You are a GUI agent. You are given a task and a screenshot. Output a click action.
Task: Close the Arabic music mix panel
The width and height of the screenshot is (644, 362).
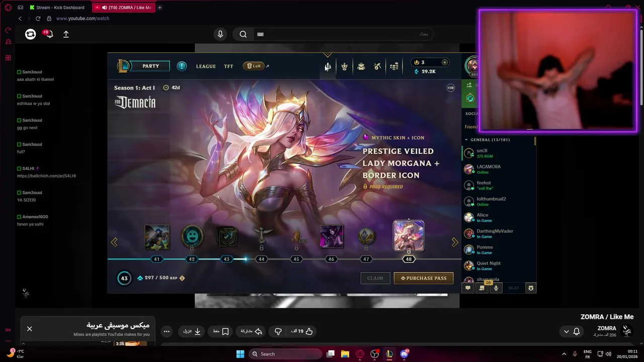click(29, 329)
